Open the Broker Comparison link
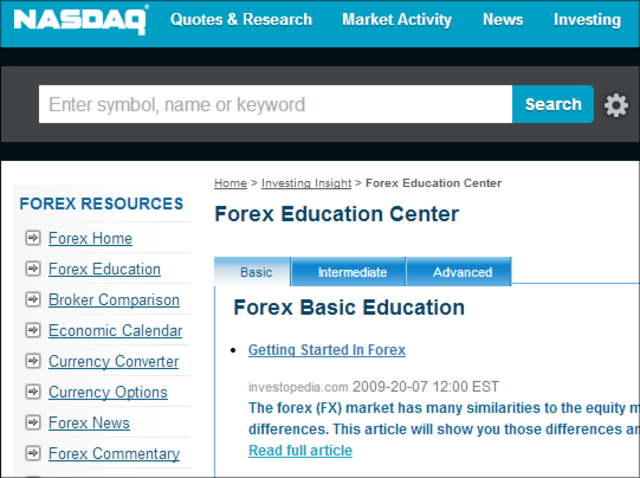This screenshot has width=640, height=478. pos(114,300)
